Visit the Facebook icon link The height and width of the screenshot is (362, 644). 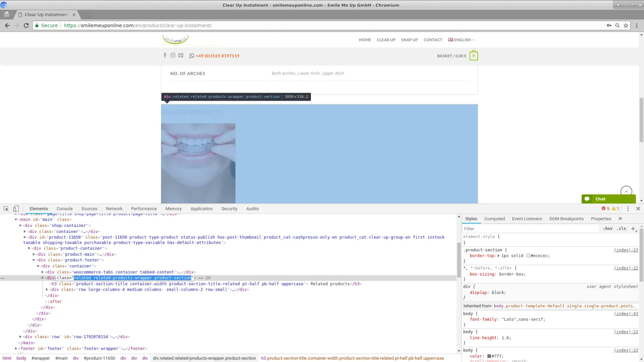165,56
